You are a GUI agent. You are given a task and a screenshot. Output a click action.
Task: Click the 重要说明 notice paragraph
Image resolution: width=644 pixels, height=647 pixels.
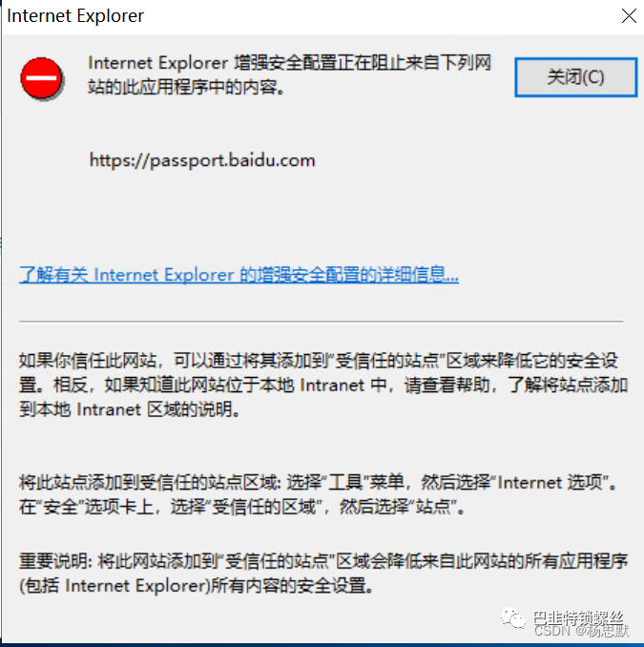pyautogui.click(x=323, y=574)
